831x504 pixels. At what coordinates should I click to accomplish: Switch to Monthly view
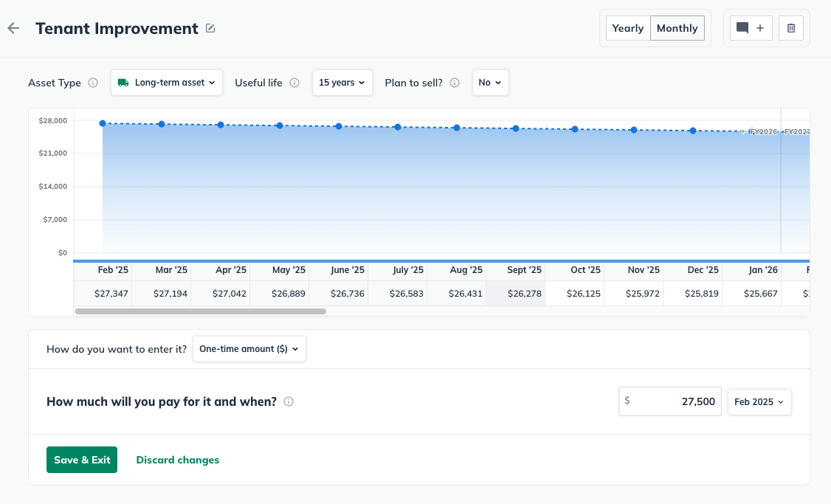[677, 28]
